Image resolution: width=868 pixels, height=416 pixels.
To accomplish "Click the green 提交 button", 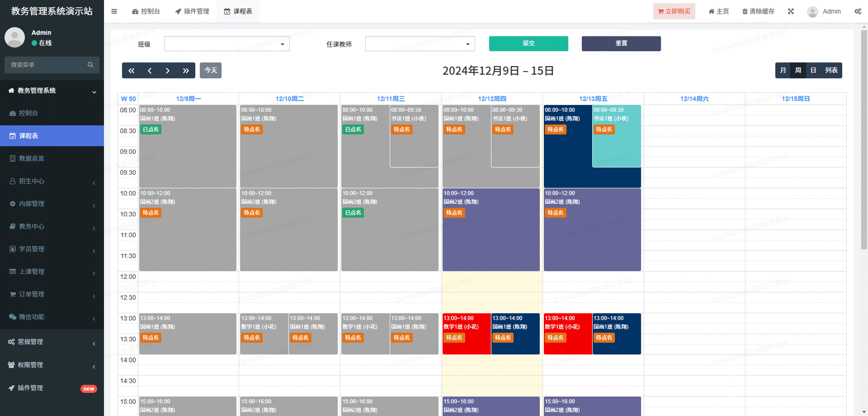I will click(528, 43).
